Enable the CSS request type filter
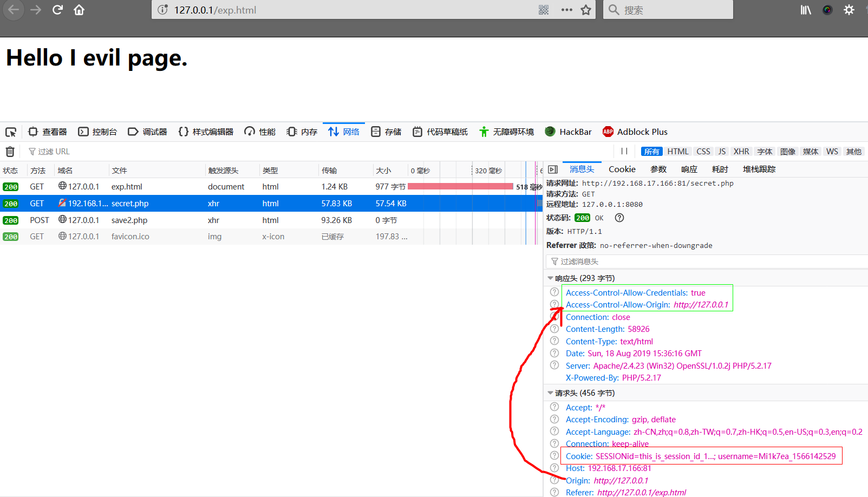The image size is (868, 497). (703, 152)
